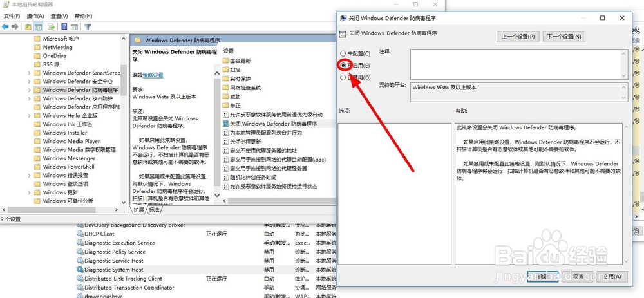Click the folder icon beside 威胁
The height and width of the screenshot is (298, 644).
pyautogui.click(x=225, y=97)
